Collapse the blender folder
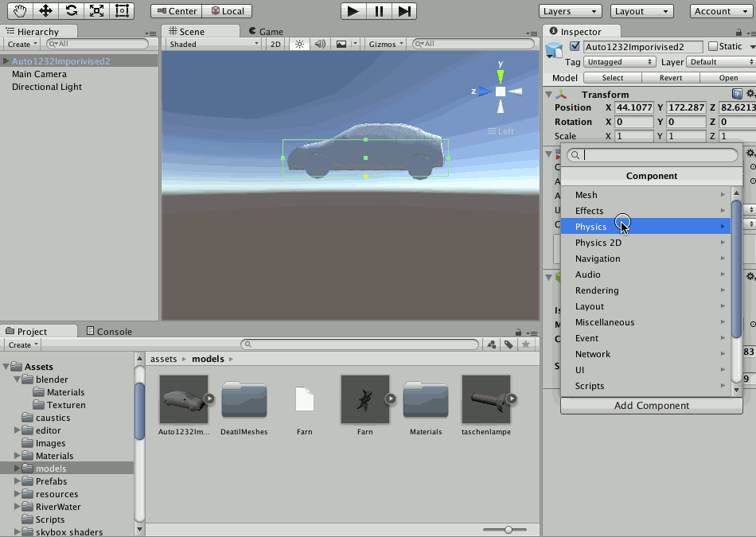 [18, 379]
